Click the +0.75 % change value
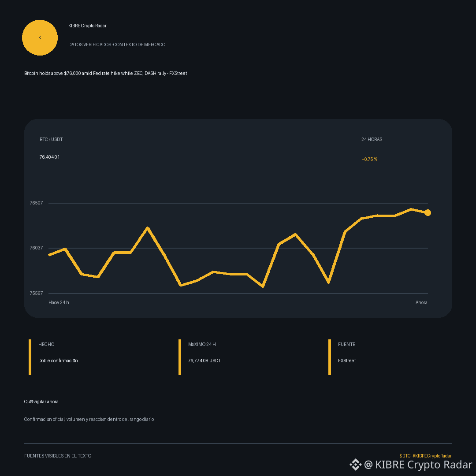The image size is (476, 476). [x=369, y=159]
